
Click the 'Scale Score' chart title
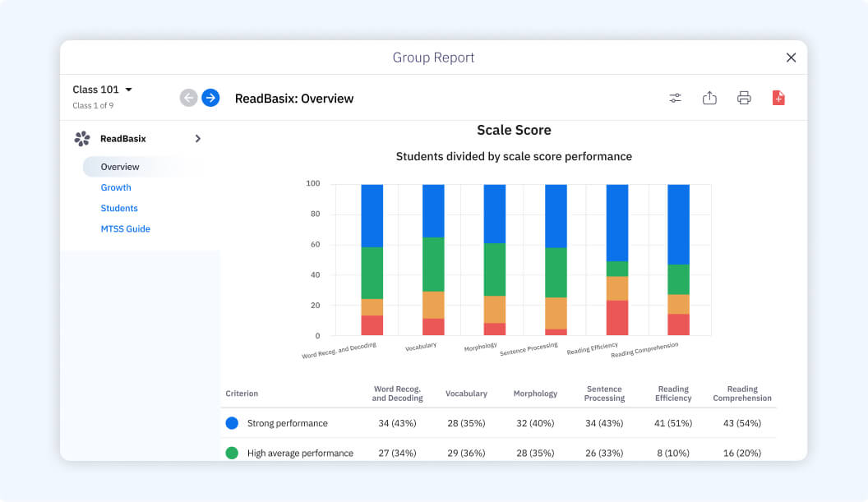click(514, 130)
